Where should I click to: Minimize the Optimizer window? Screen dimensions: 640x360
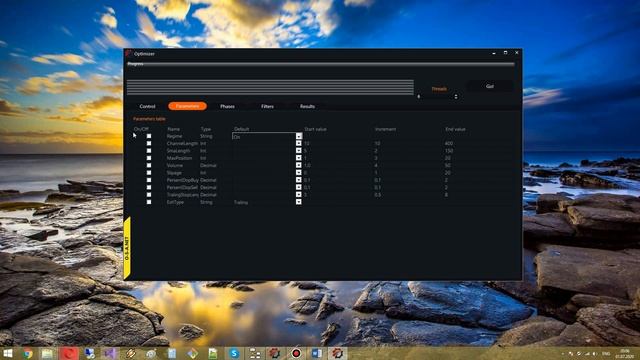coord(494,53)
